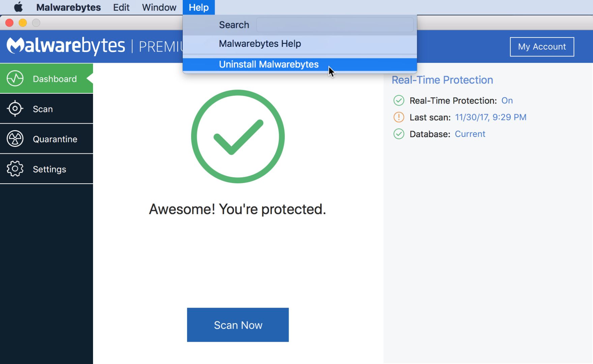Screen dimensions: 593x364
Task: Switch to the Scan section
Action: [x=47, y=109]
